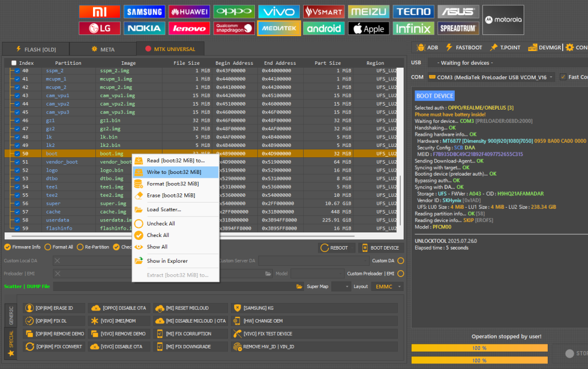Open the USB device dropdown
This screenshot has height=369, width=588.
tap(508, 63)
